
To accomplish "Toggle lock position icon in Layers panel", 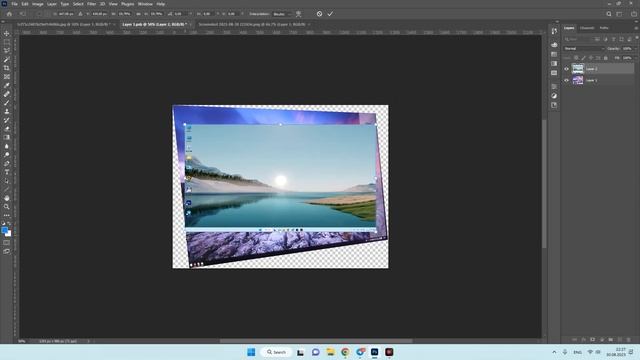I will pyautogui.click(x=591, y=58).
